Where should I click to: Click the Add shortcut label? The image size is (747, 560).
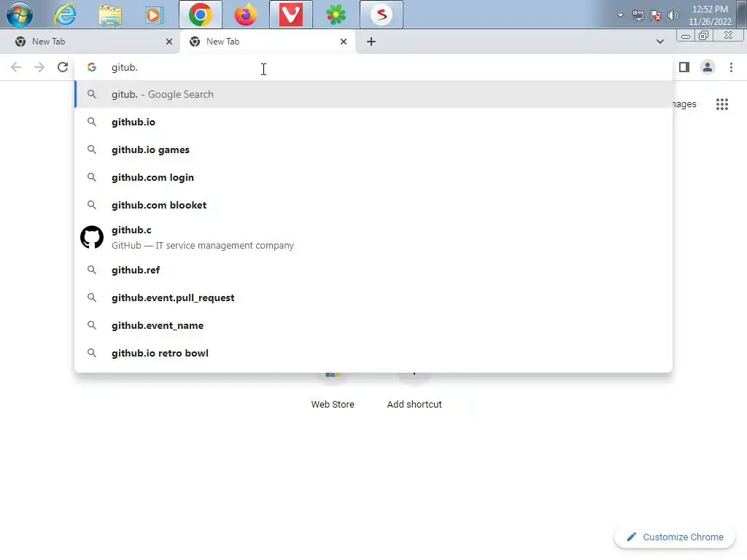tap(414, 404)
